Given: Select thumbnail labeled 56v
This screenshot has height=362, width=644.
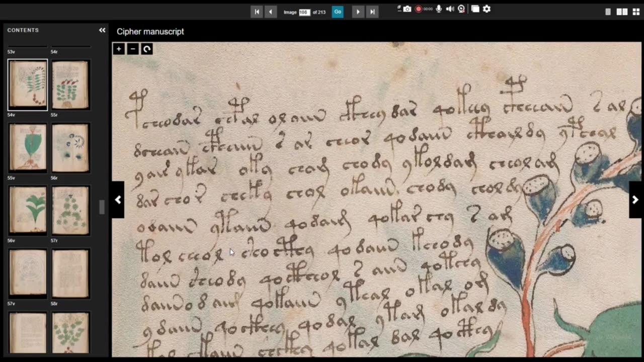Looking at the screenshot, I should (x=28, y=211).
